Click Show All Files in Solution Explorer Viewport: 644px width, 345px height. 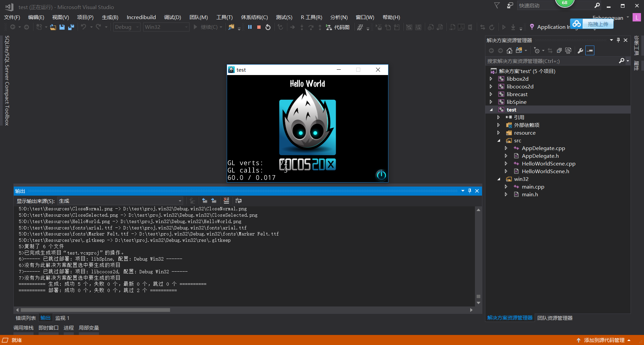568,51
